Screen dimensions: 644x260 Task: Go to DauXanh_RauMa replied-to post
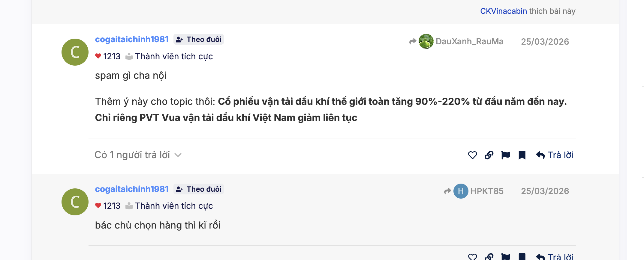coord(469,41)
